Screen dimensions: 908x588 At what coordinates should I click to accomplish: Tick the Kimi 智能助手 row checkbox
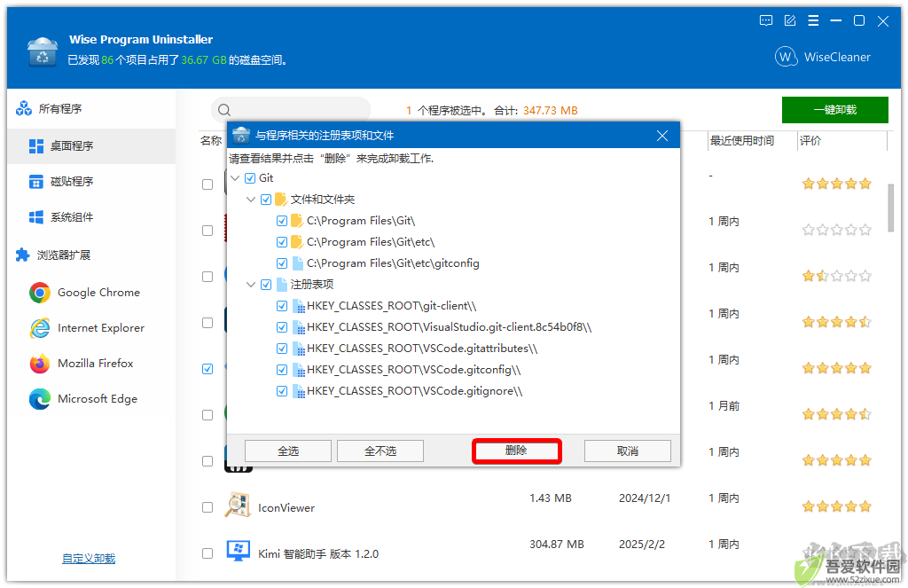(x=207, y=553)
